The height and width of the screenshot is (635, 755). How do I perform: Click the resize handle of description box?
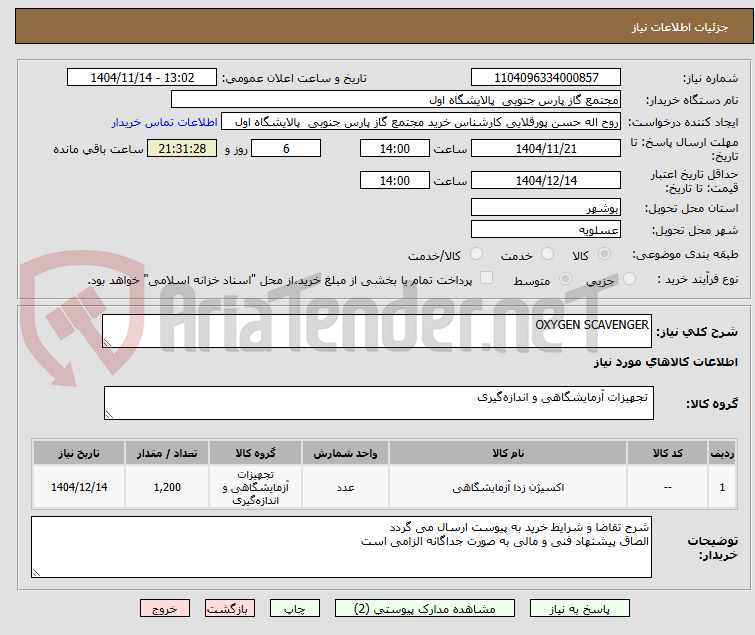tap(107, 343)
